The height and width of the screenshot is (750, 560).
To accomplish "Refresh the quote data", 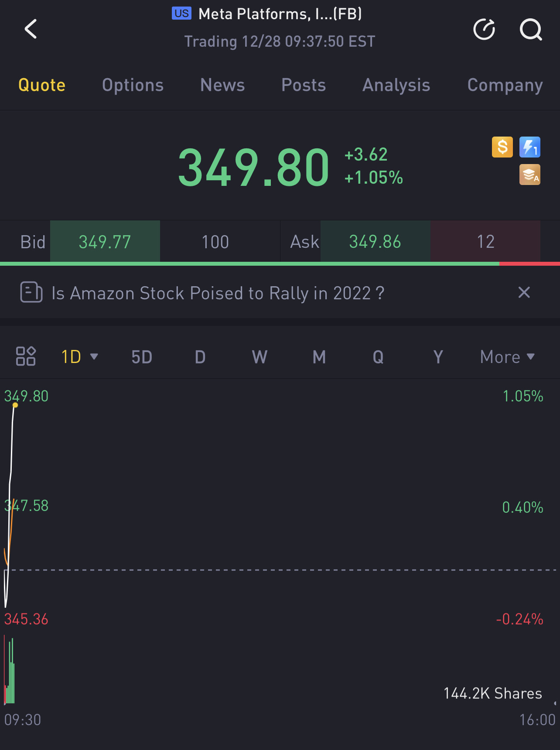I will coord(484,29).
